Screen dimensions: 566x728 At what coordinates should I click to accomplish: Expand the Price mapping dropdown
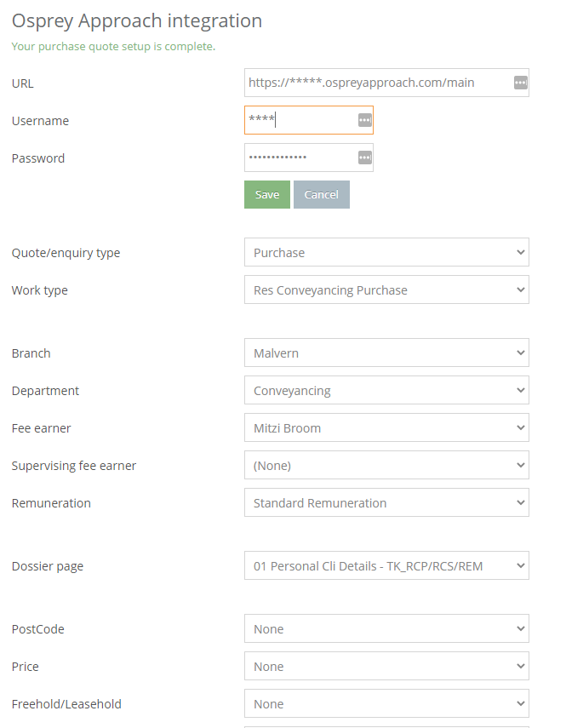[386, 666]
